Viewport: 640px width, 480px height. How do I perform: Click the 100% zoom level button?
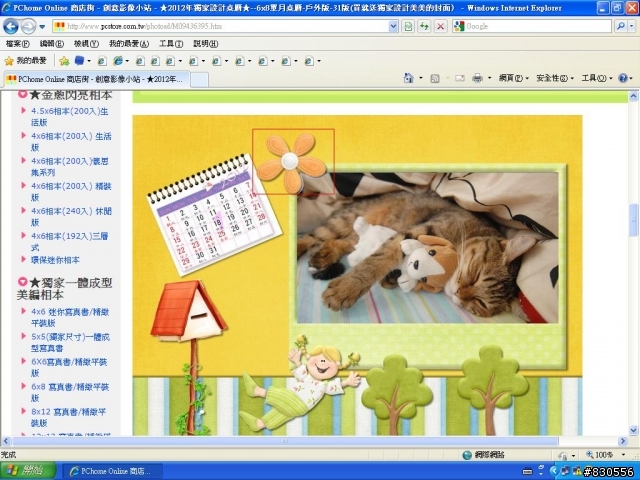coord(599,455)
